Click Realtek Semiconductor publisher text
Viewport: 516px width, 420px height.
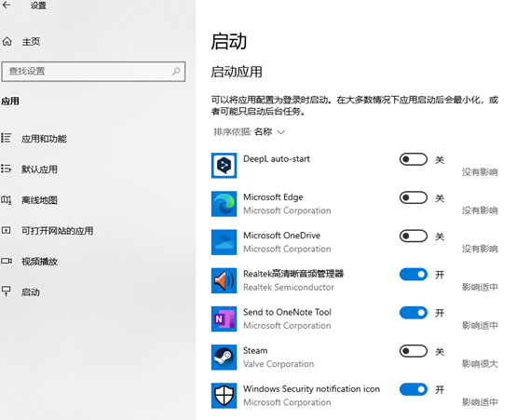289,288
